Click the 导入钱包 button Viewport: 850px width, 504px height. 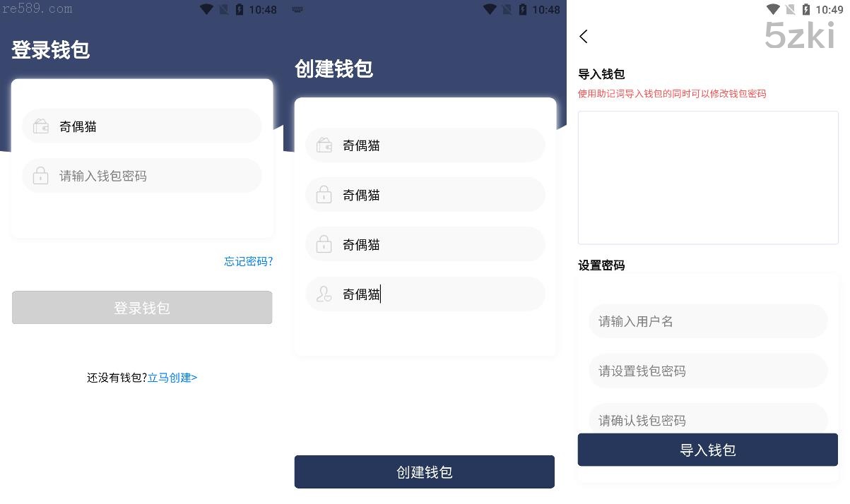point(708,450)
